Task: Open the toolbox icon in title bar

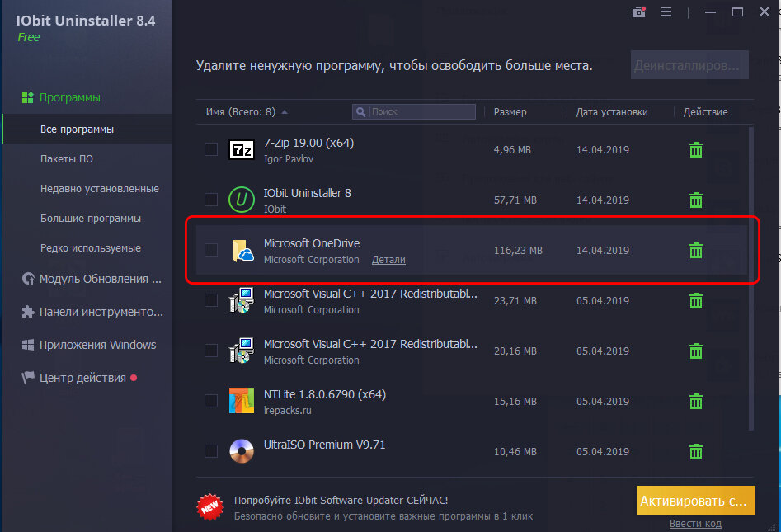Action: (638, 12)
